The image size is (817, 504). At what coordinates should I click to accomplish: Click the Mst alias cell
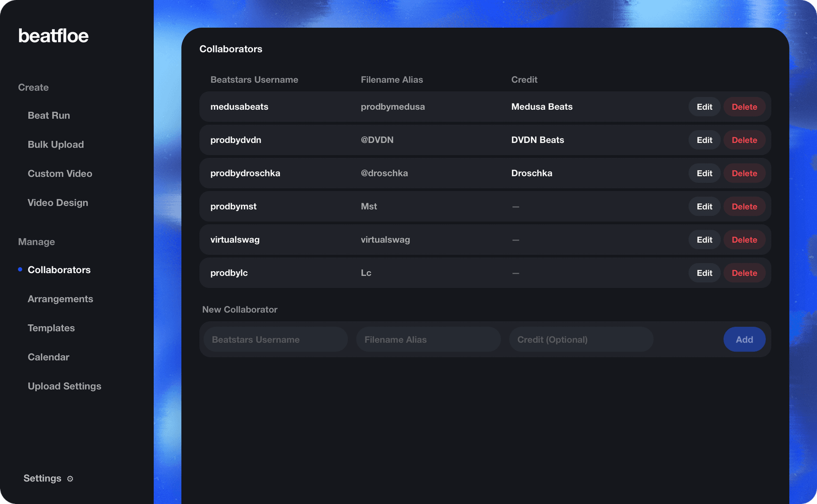(369, 206)
